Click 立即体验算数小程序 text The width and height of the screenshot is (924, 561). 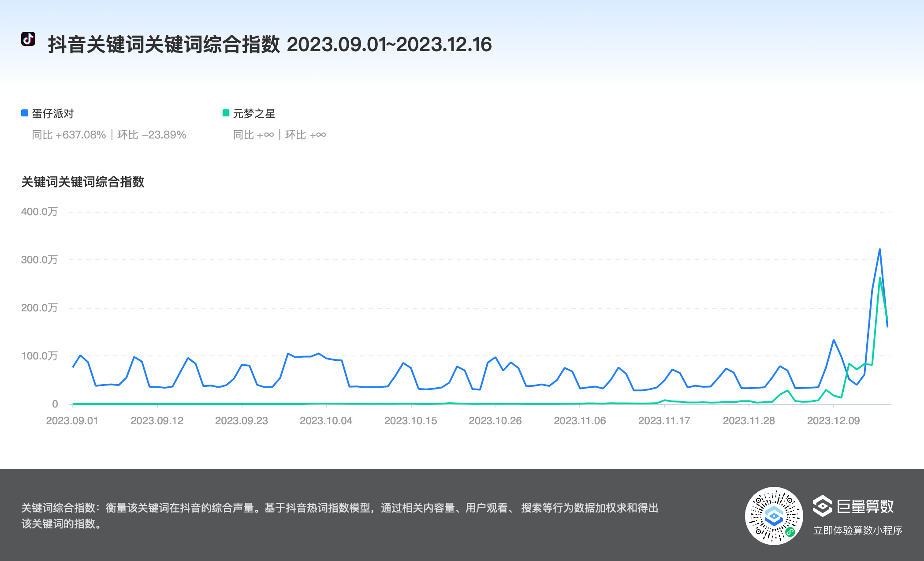coord(858,531)
